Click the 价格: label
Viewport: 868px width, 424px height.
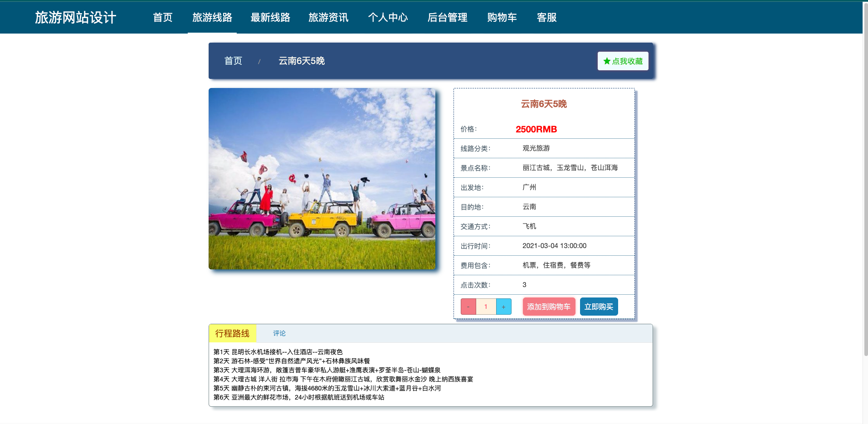(468, 129)
